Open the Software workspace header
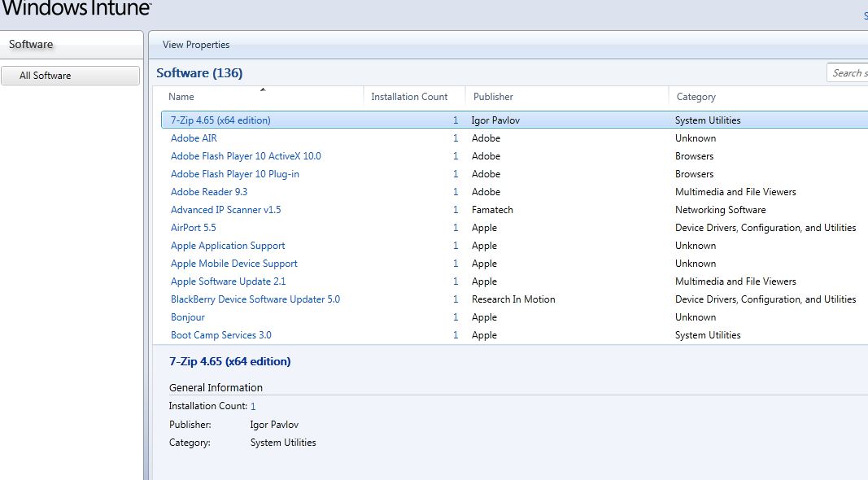Viewport: 868px width, 480px height. [31, 44]
